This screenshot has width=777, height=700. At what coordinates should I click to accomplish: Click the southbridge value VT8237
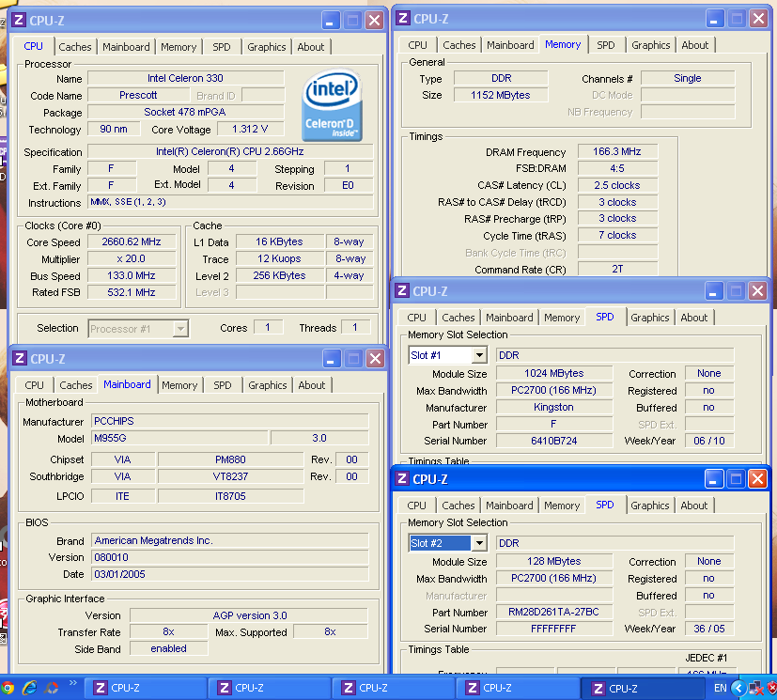tap(230, 476)
